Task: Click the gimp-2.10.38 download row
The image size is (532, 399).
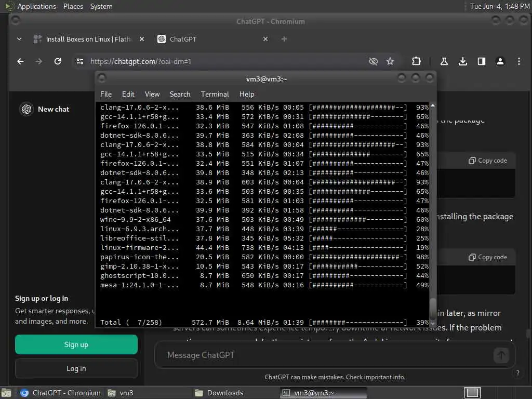Action: coord(264,267)
